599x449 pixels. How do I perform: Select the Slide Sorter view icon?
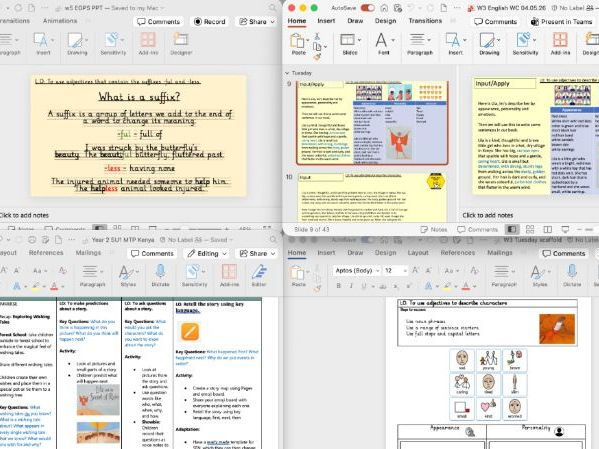click(530, 229)
